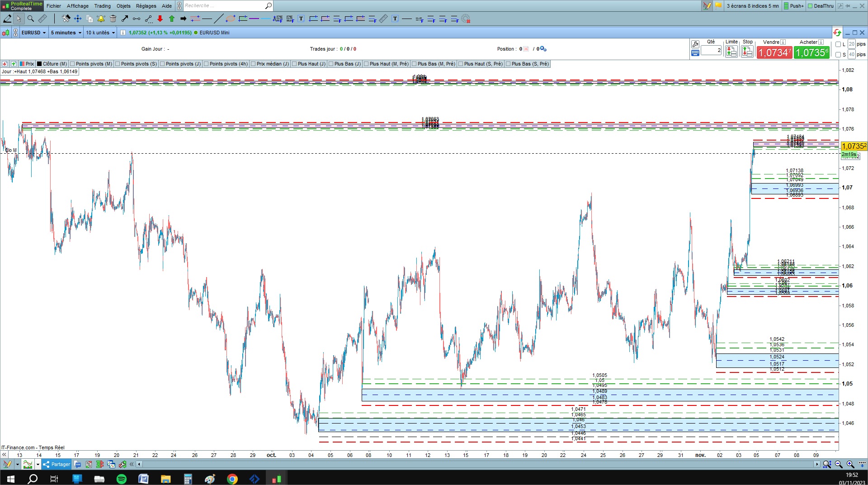The image size is (868, 485).
Task: Select the pencil drawing tool
Action: pos(7,19)
